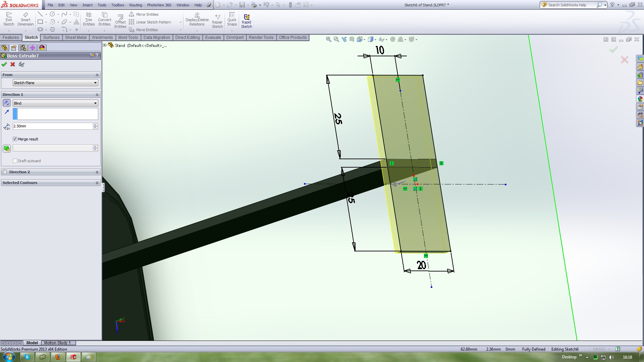This screenshot has height=362, width=644.
Task: Click Move Entities tool
Action: click(x=143, y=30)
